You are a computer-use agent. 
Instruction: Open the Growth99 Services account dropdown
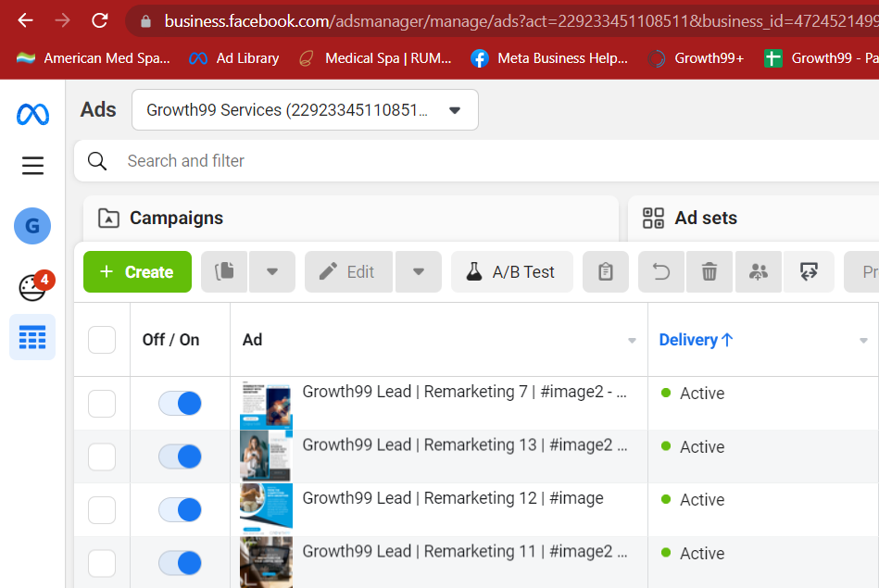pos(305,110)
